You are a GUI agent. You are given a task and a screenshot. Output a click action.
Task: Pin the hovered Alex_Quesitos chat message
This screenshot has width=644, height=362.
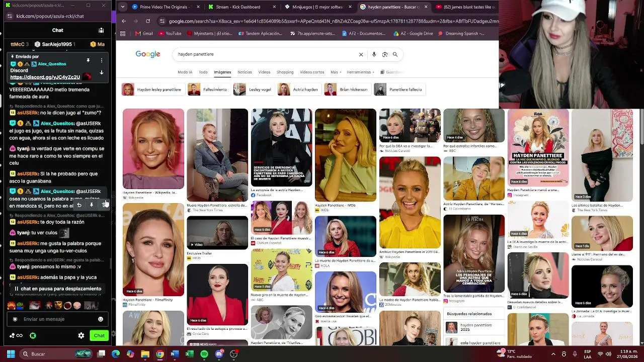(92, 205)
